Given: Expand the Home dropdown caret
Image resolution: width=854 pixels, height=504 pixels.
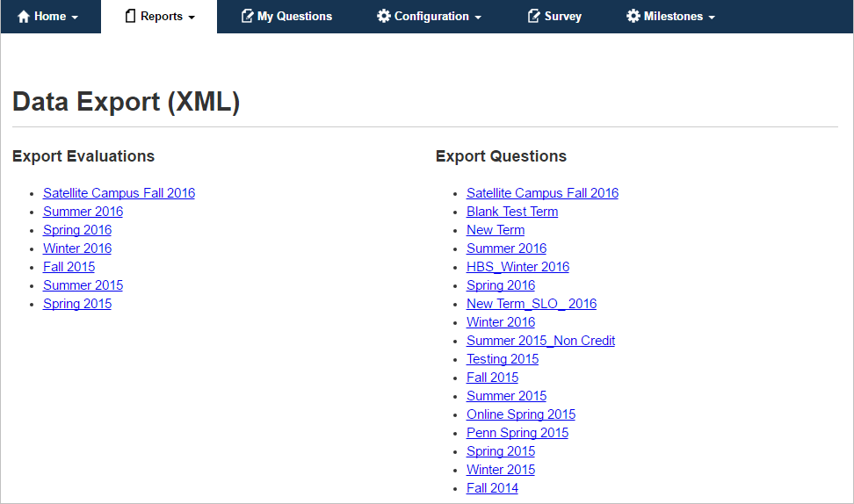Looking at the screenshot, I should (x=75, y=18).
